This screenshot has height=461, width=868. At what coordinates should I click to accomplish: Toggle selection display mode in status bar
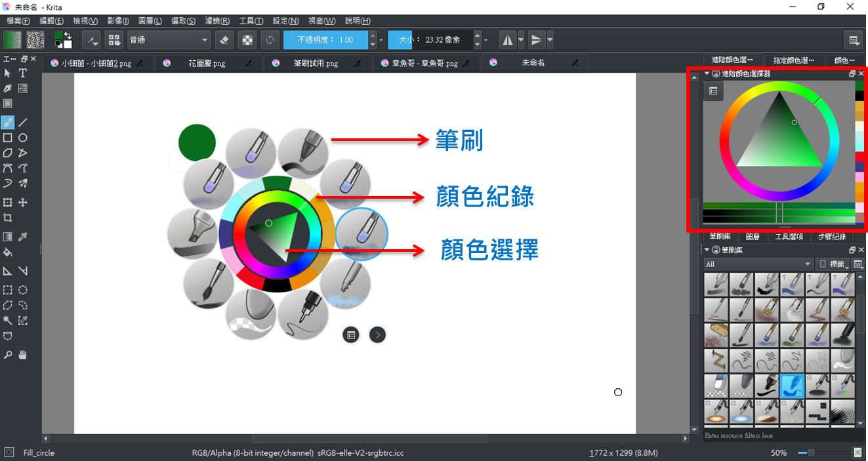pyautogui.click(x=9, y=452)
